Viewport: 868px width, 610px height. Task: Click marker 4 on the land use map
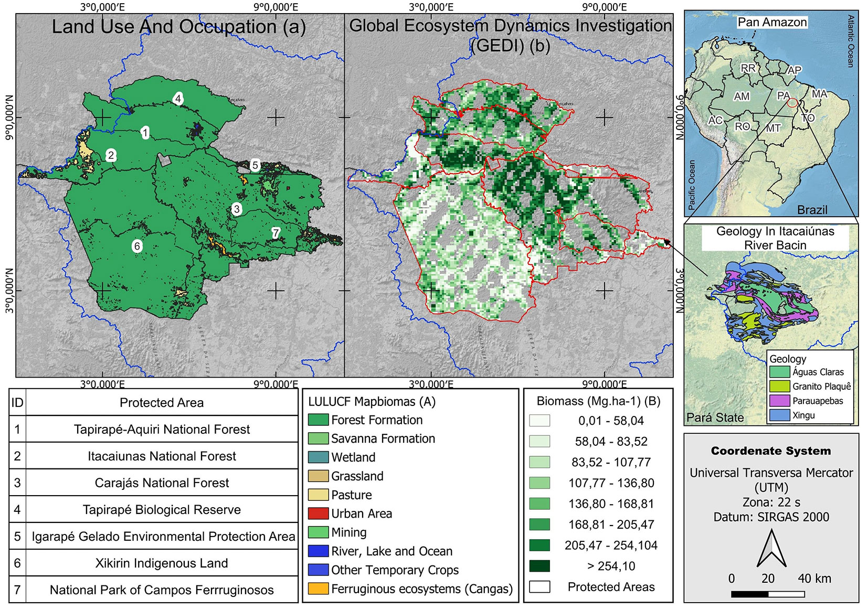click(x=178, y=99)
